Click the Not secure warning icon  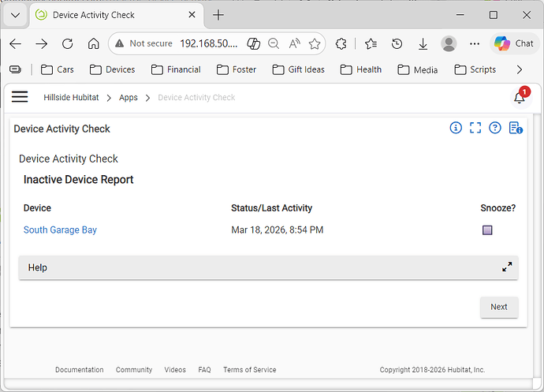pos(119,43)
